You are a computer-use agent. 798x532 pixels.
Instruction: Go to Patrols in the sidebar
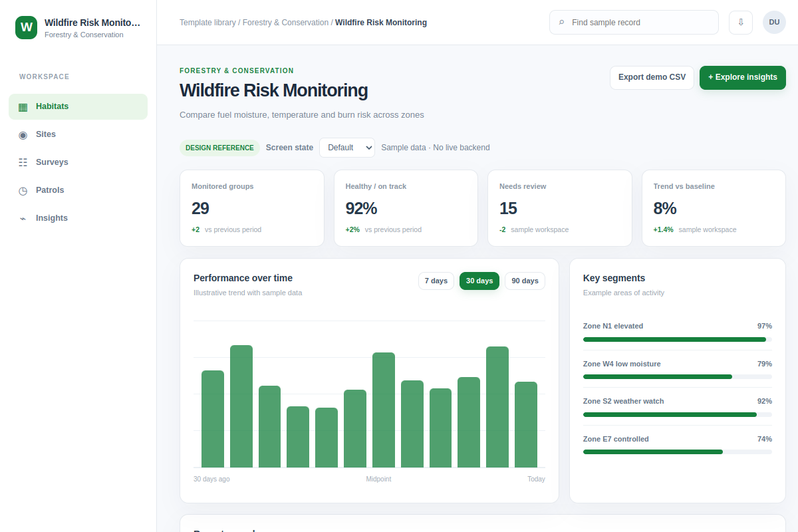(x=78, y=190)
